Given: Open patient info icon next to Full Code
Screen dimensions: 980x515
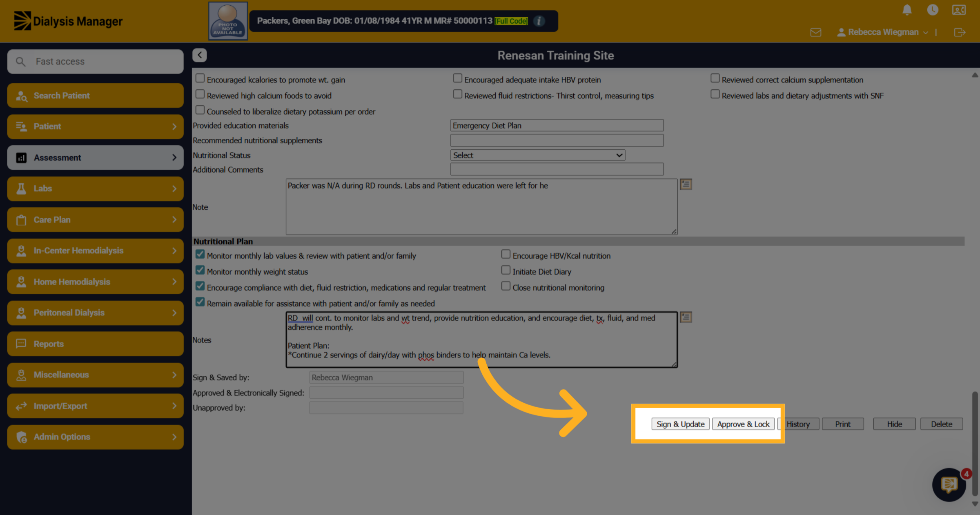Looking at the screenshot, I should [539, 21].
